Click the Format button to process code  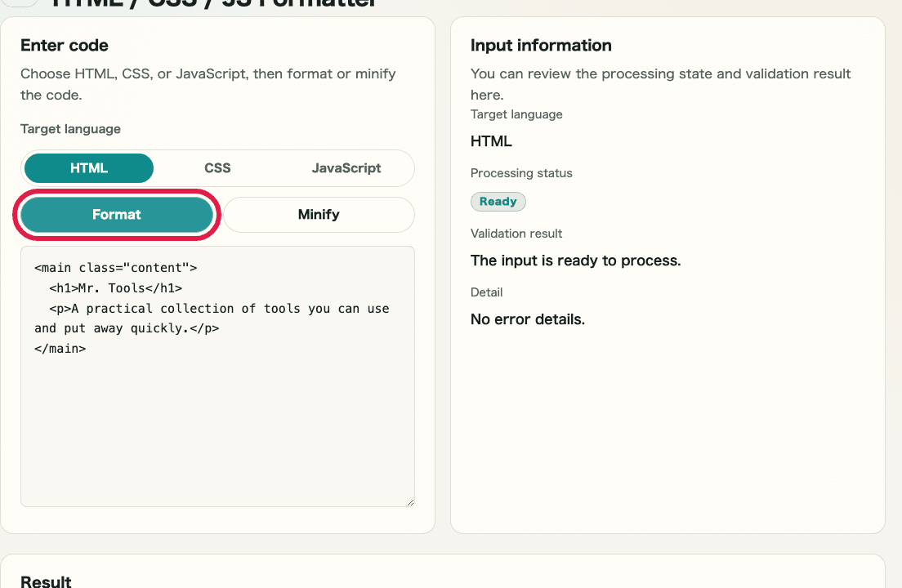pos(117,214)
